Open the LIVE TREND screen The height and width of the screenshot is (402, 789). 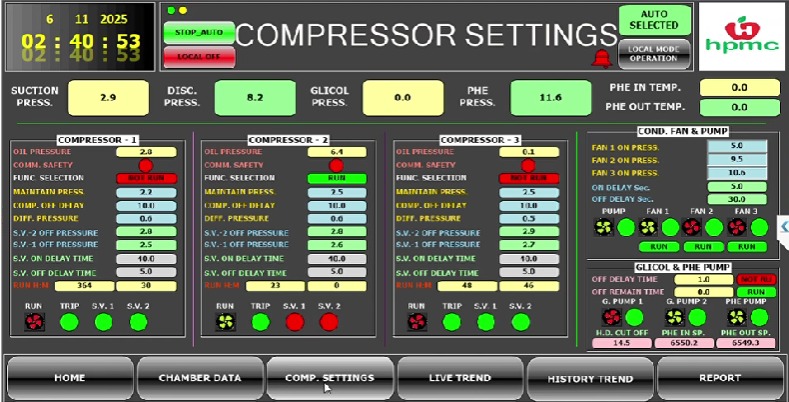(460, 378)
